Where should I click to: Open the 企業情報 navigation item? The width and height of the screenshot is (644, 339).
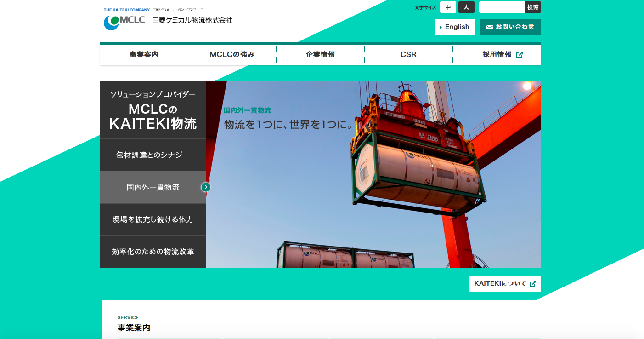pyautogui.click(x=320, y=55)
